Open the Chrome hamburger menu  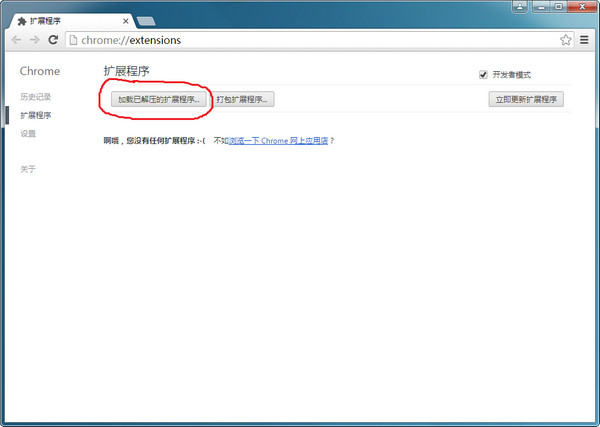tap(584, 40)
